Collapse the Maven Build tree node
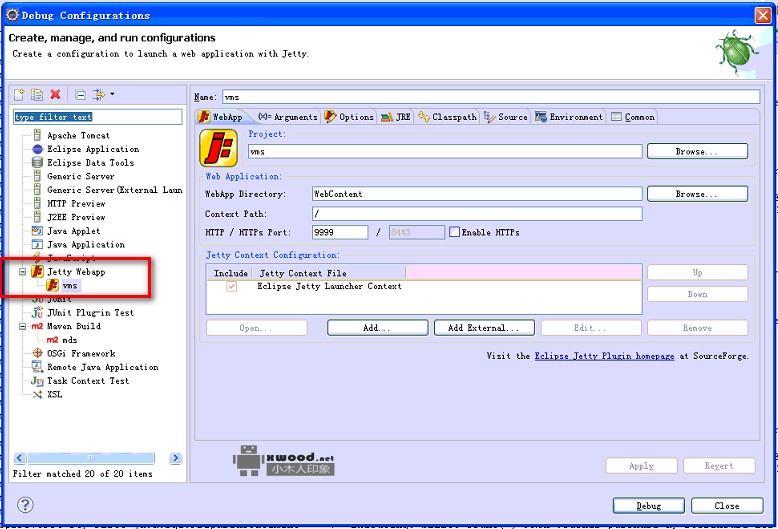The width and height of the screenshot is (778, 529). 22,326
